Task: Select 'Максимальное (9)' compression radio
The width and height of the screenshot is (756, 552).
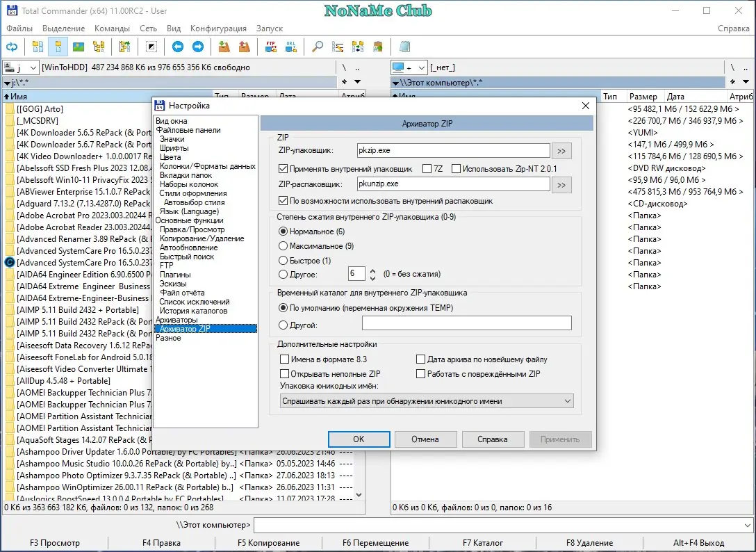Action: pos(283,246)
